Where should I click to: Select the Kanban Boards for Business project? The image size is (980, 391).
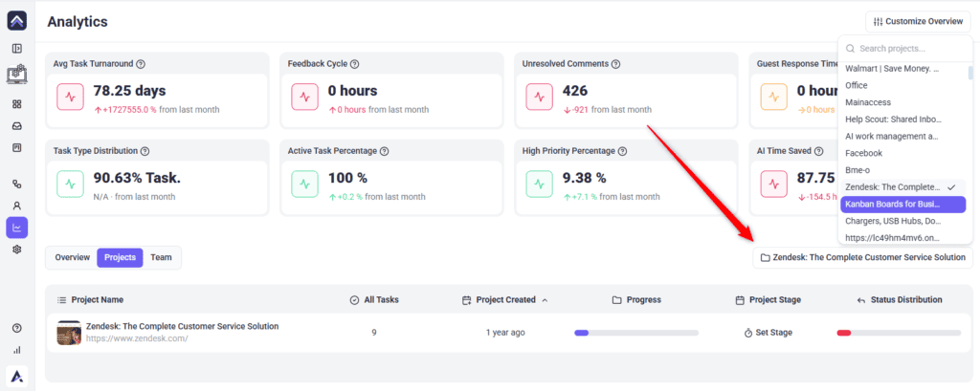coord(903,205)
